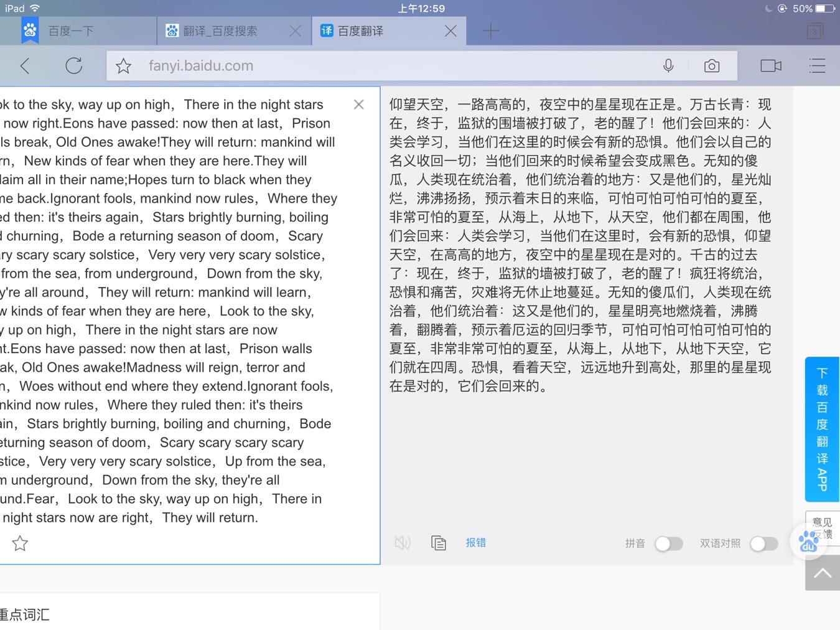Play translation audio with speaker icon
This screenshot has width=840, height=630.
tap(402, 543)
